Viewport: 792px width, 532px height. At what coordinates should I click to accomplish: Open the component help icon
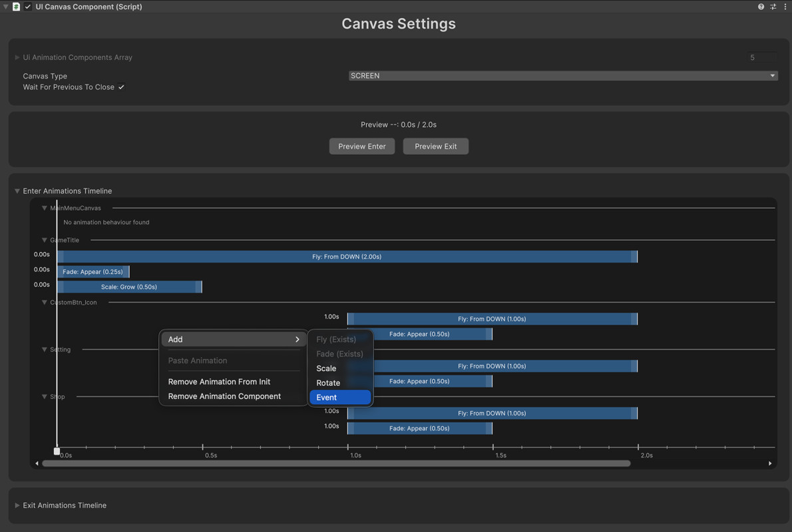[x=761, y=7]
